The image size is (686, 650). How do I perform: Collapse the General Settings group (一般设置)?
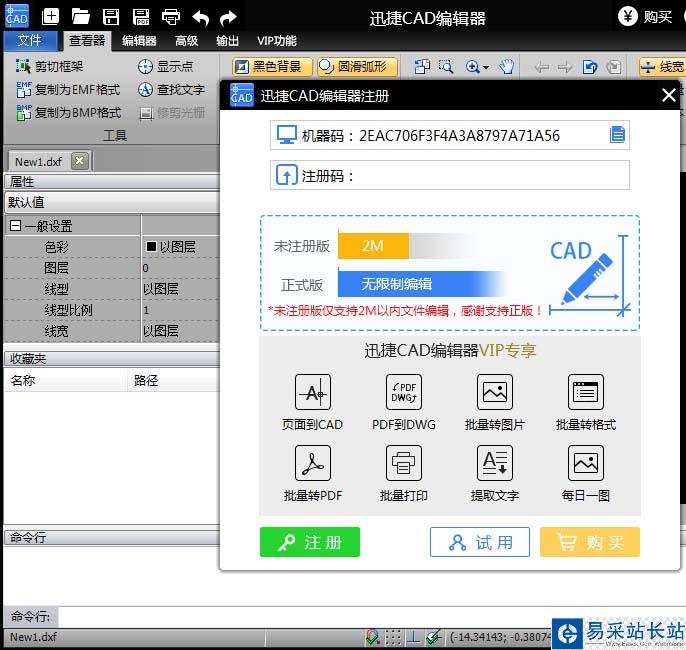click(x=15, y=226)
